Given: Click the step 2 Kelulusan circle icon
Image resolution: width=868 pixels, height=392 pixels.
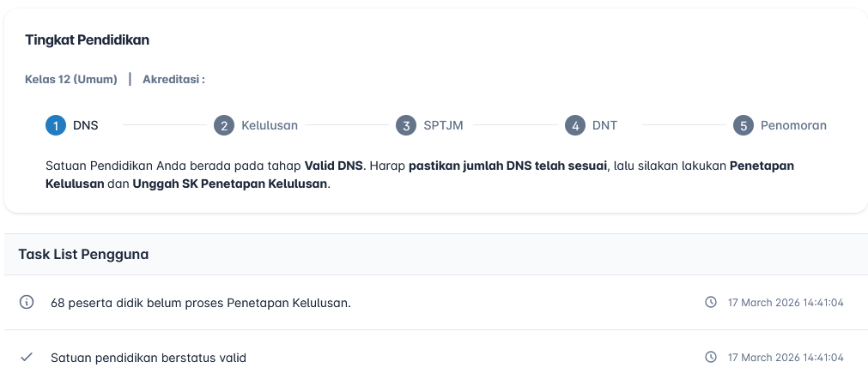Looking at the screenshot, I should click(224, 125).
